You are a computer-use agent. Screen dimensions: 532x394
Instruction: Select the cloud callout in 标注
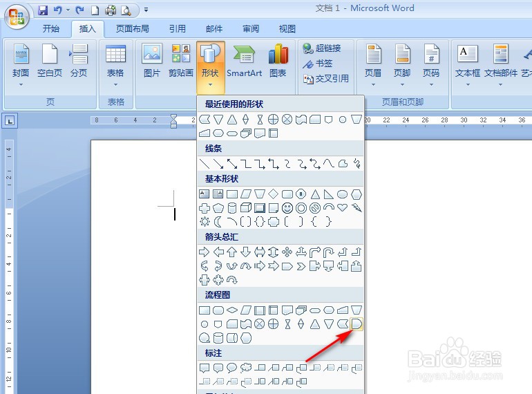click(x=246, y=368)
